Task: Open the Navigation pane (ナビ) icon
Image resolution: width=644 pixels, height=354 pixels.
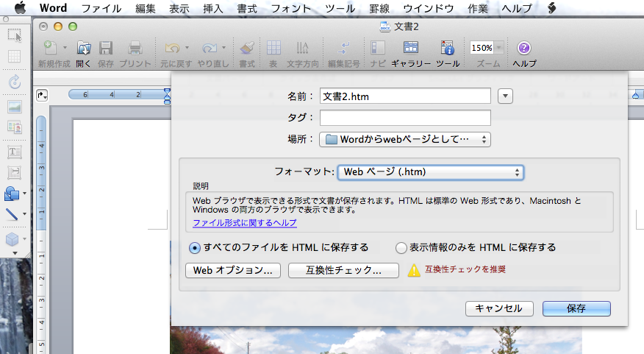Action: tap(377, 48)
